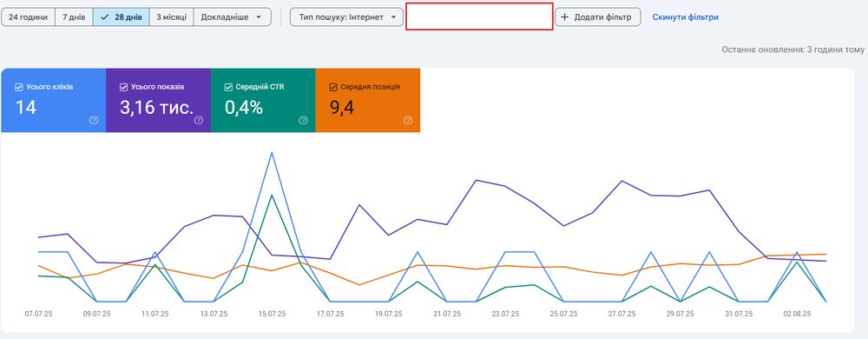This screenshot has height=339, width=868.
Task: Click the 29.07.25 axis date label
Action: (681, 314)
